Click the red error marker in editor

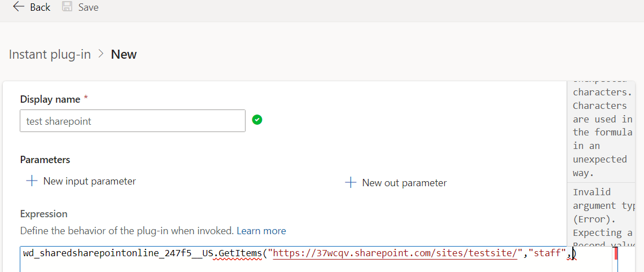click(x=615, y=253)
